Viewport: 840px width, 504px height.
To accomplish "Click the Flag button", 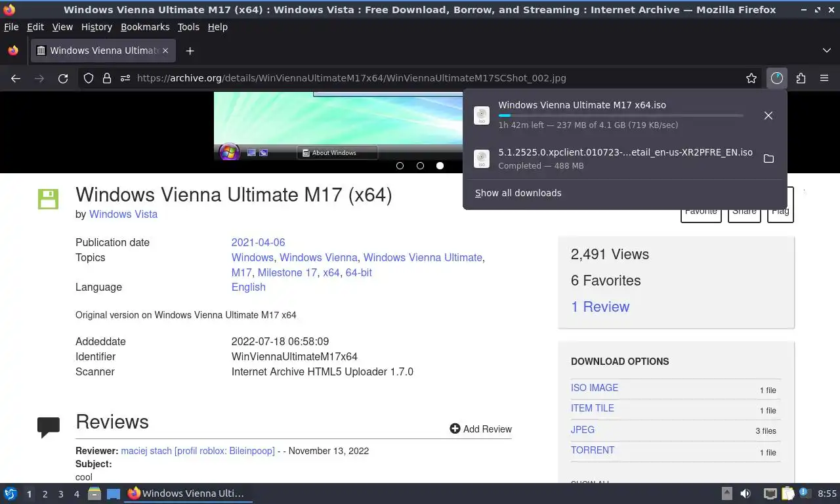I will pyautogui.click(x=780, y=211).
